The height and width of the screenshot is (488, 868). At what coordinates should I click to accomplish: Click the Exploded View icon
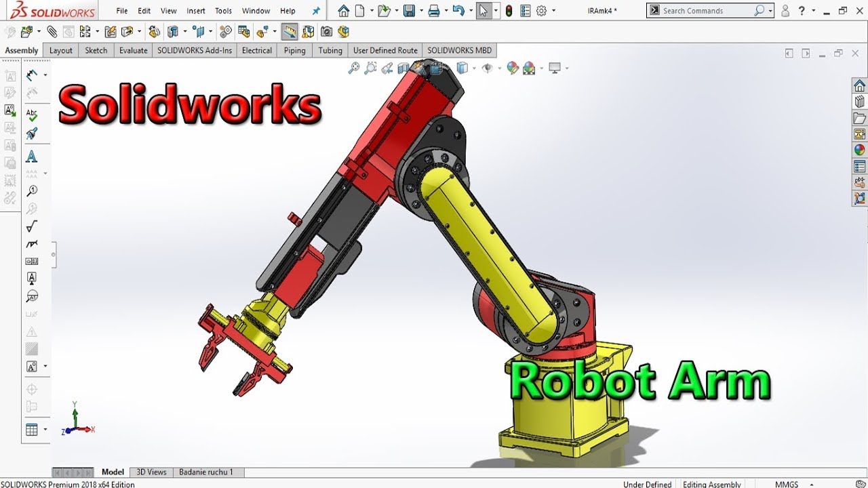pos(262,32)
